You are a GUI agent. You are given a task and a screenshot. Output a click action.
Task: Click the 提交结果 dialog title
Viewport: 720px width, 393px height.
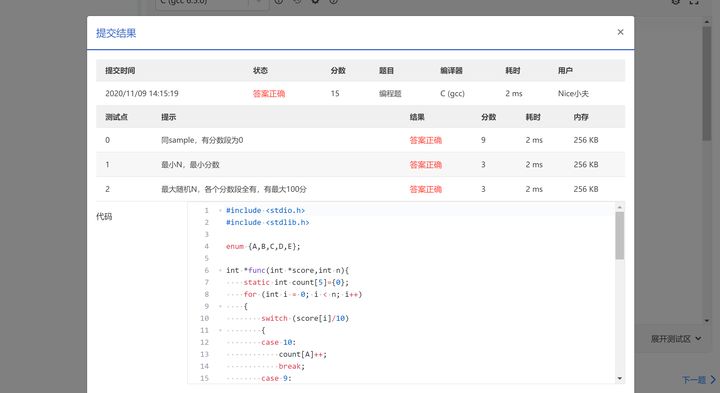[x=116, y=33]
